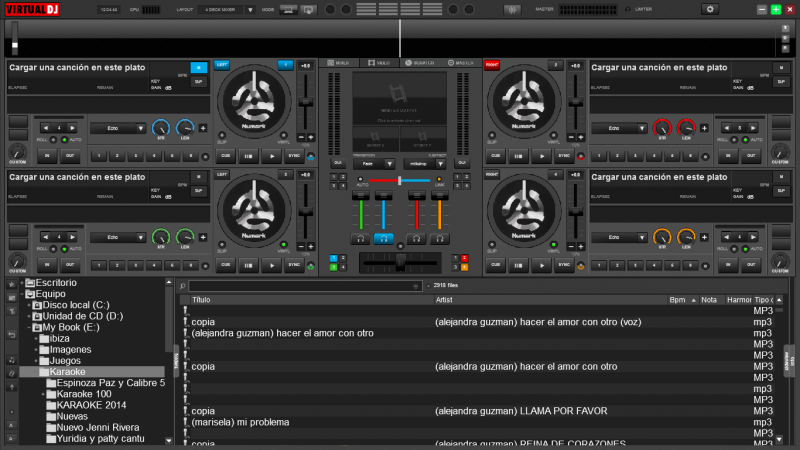The image size is (800, 450).
Task: Click the video crossfader handle
Action: point(399,180)
